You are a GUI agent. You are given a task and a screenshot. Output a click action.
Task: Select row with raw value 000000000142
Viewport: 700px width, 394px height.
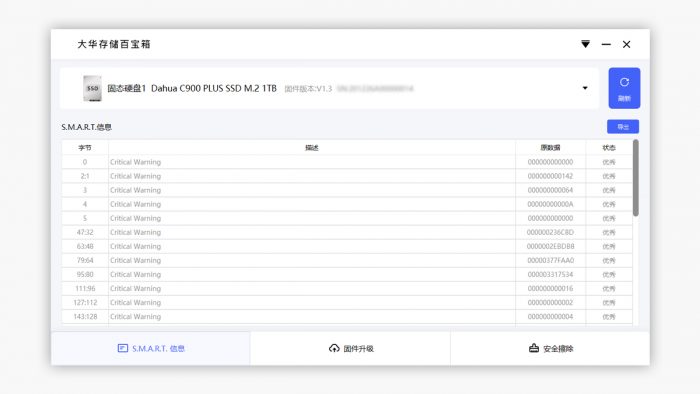[347, 176]
